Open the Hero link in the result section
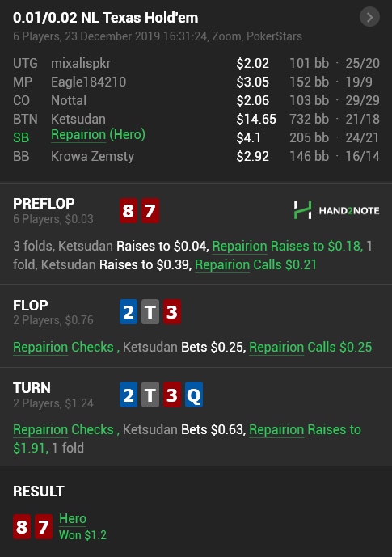This screenshot has width=392, height=557. (73, 519)
